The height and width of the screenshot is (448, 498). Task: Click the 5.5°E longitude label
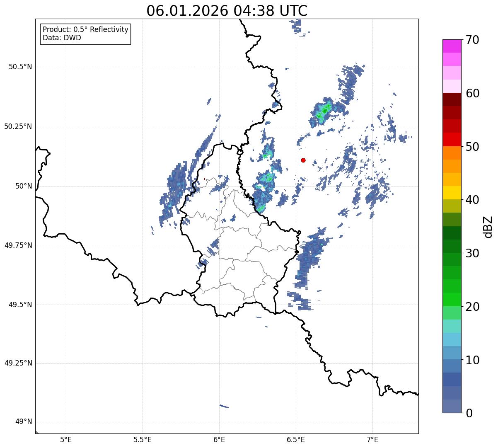click(x=143, y=439)
